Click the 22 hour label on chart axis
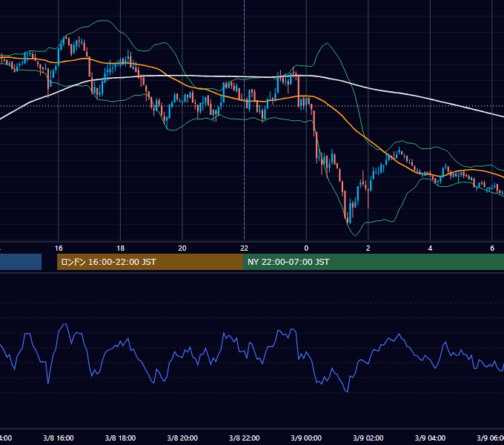The image size is (504, 445). 245,248
